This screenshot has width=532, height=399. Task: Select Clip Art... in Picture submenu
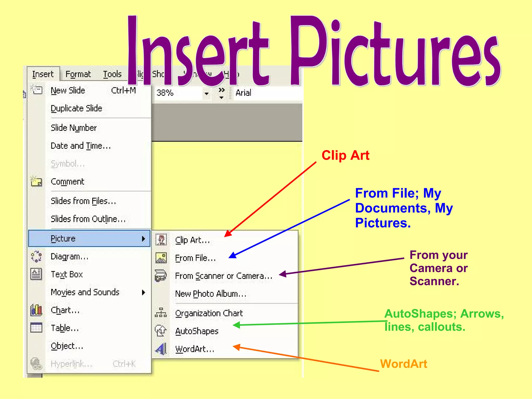pos(225,240)
